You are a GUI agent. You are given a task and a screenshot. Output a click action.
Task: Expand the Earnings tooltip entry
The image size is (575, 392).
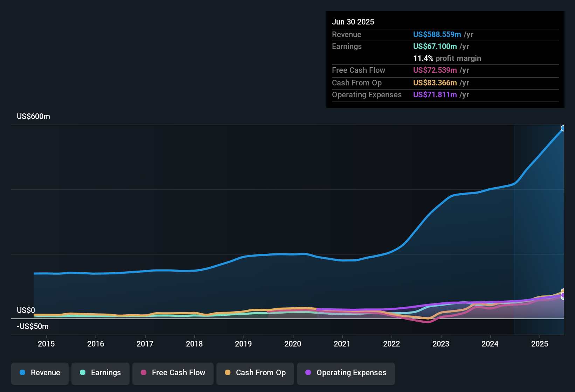pos(347,46)
